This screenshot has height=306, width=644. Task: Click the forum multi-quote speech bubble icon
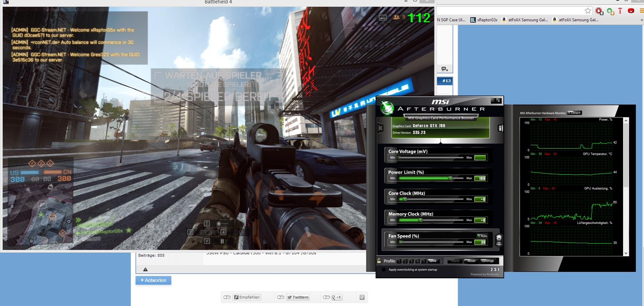click(x=445, y=69)
